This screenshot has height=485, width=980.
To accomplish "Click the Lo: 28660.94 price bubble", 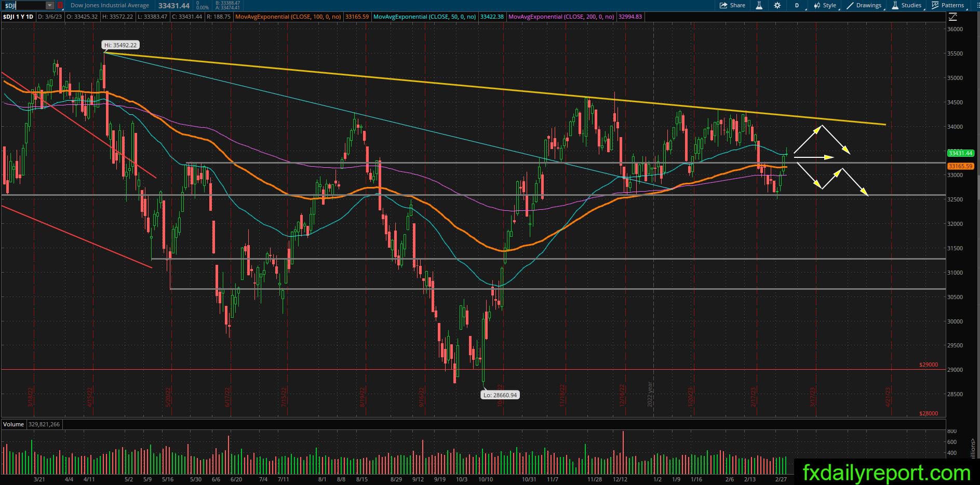I will coord(500,395).
